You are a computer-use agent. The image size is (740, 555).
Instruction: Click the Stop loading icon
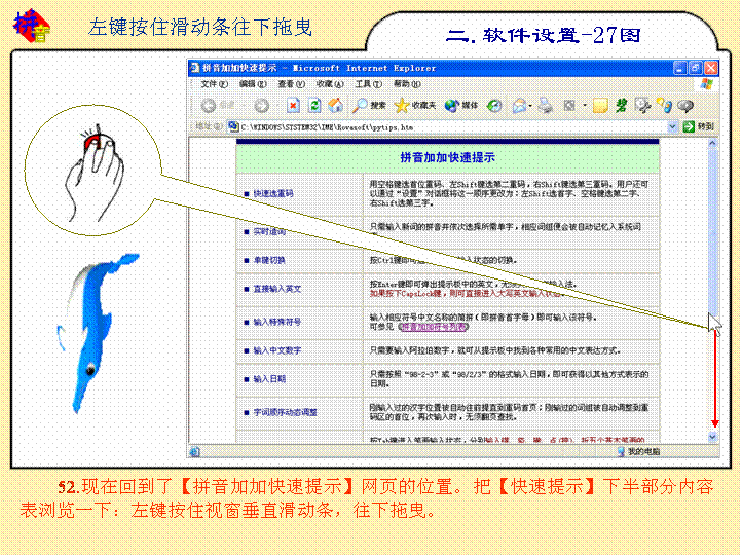point(293,106)
